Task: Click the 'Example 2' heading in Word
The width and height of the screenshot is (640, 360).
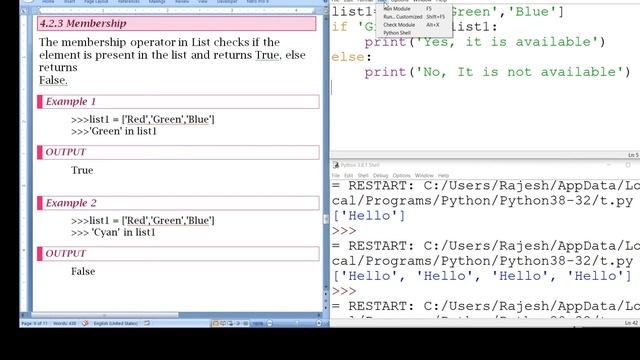Action: [x=71, y=203]
